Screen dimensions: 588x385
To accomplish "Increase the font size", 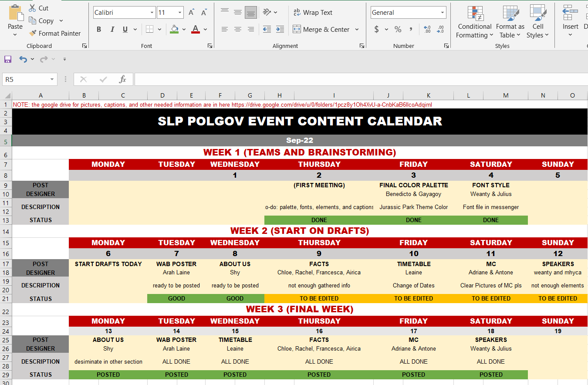I will [x=191, y=13].
